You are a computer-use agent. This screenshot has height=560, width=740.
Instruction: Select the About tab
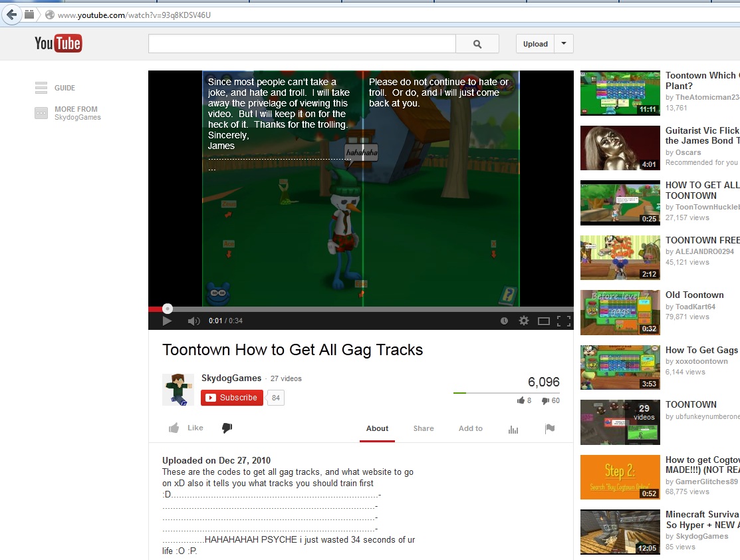point(377,428)
